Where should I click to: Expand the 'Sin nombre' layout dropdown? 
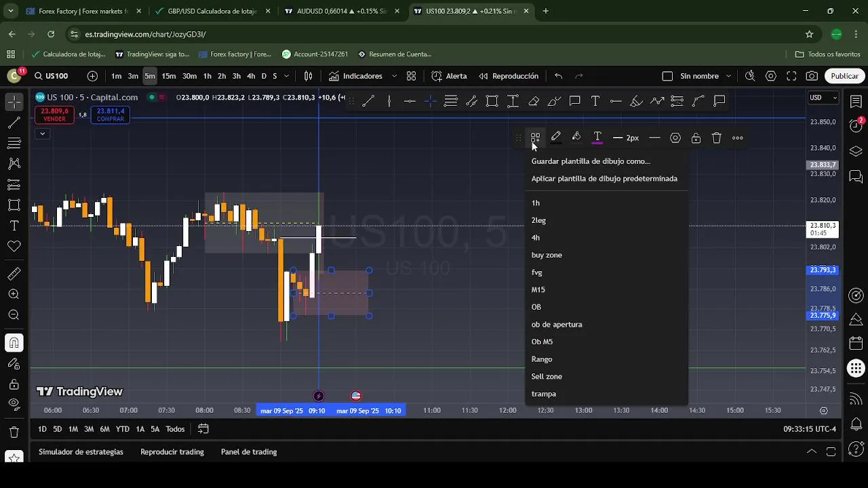tap(728, 76)
